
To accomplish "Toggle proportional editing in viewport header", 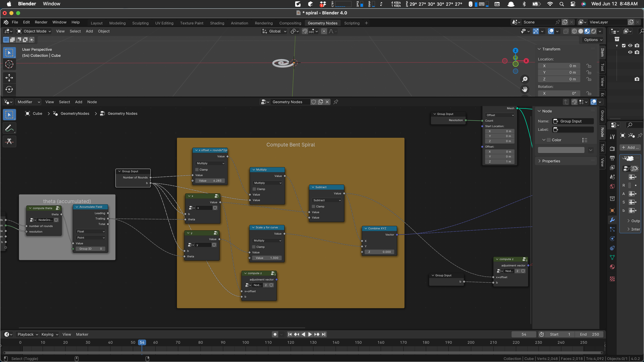I will (x=324, y=31).
